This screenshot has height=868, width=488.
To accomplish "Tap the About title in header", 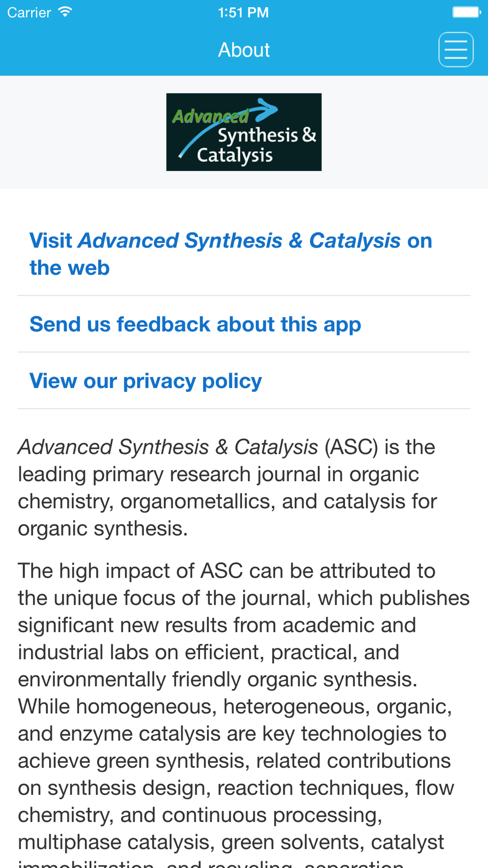I will pyautogui.click(x=244, y=50).
